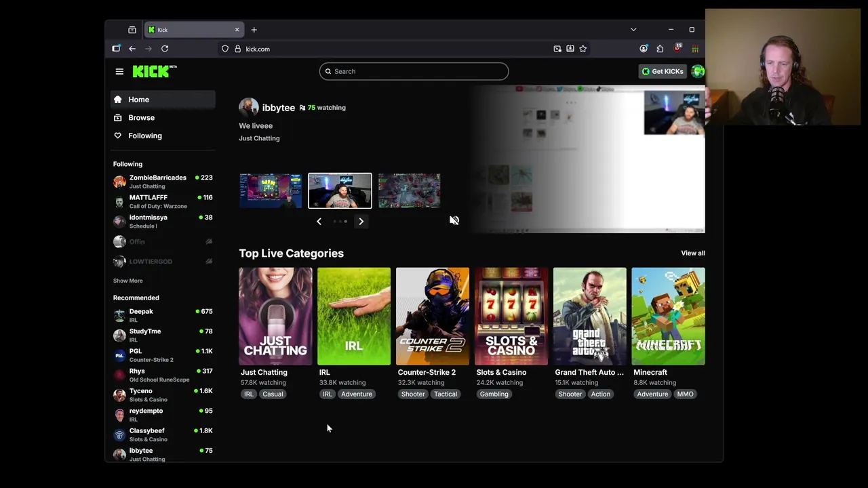Viewport: 868px width, 488px height.
Task: Open the tab overview icon in the title bar
Action: (x=132, y=30)
